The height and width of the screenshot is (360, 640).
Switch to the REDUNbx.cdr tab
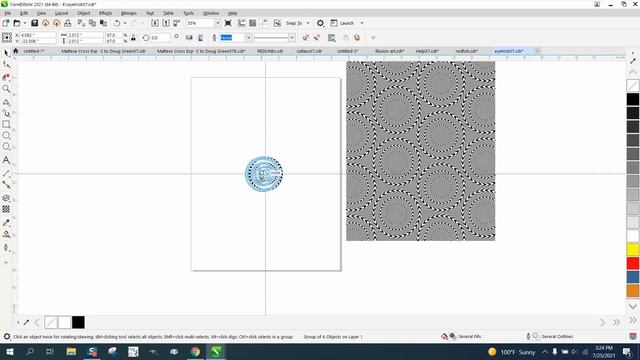270,51
